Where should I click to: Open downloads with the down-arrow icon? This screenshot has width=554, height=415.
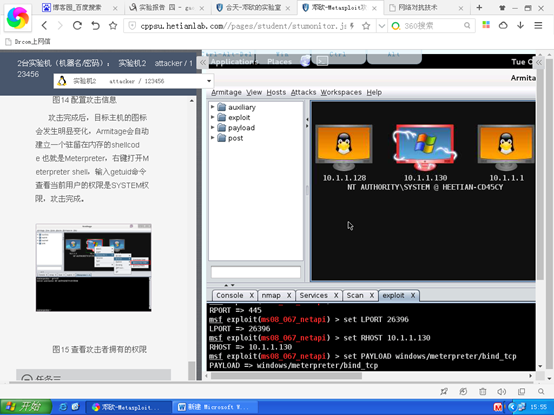(x=520, y=25)
